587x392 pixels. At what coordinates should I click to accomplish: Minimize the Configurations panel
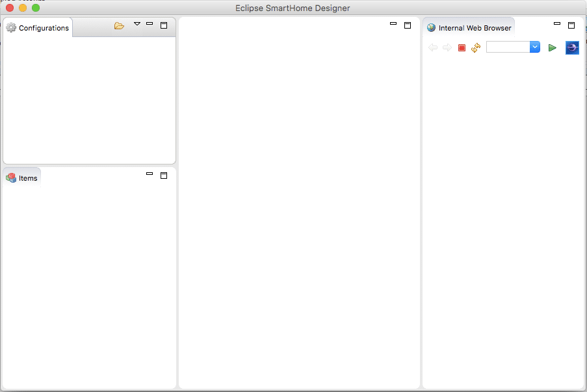pyautogui.click(x=150, y=23)
